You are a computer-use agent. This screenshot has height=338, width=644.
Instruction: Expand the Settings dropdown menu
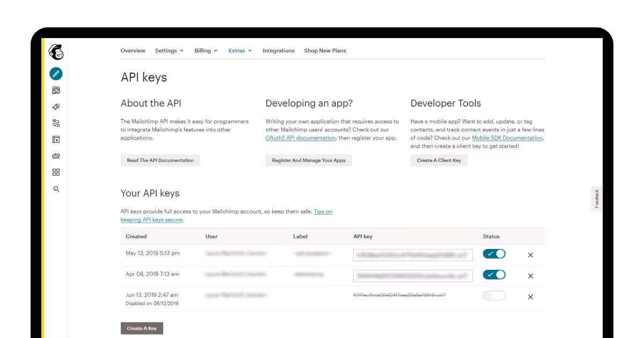point(169,50)
